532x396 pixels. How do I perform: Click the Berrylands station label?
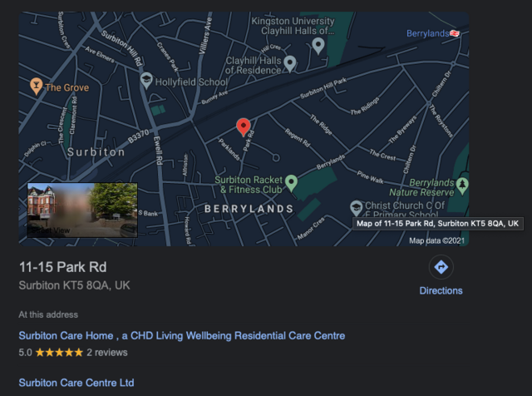click(x=428, y=33)
